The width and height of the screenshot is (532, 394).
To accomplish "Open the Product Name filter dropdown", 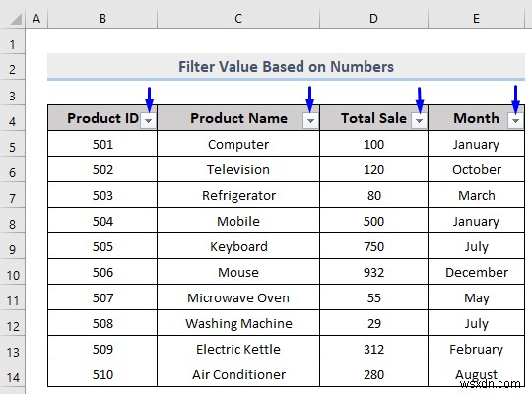I will tap(310, 121).
